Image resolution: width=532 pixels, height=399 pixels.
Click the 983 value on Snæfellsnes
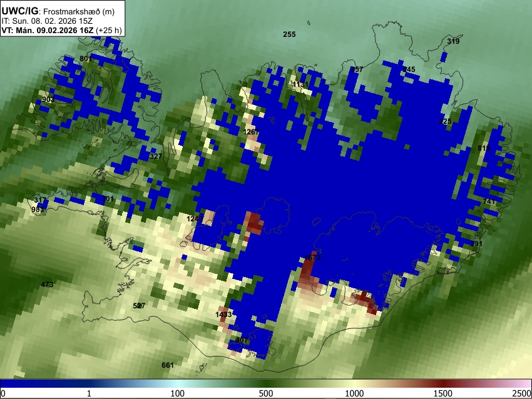[x=38, y=210]
